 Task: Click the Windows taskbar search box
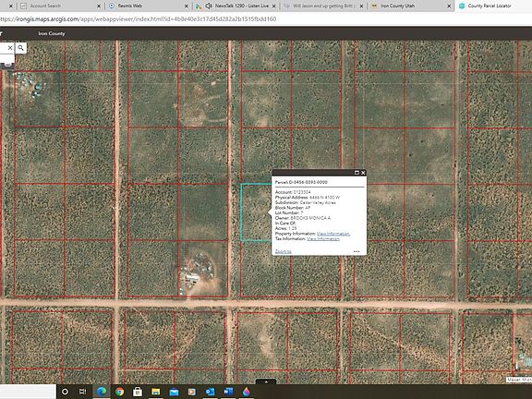pos(28,392)
